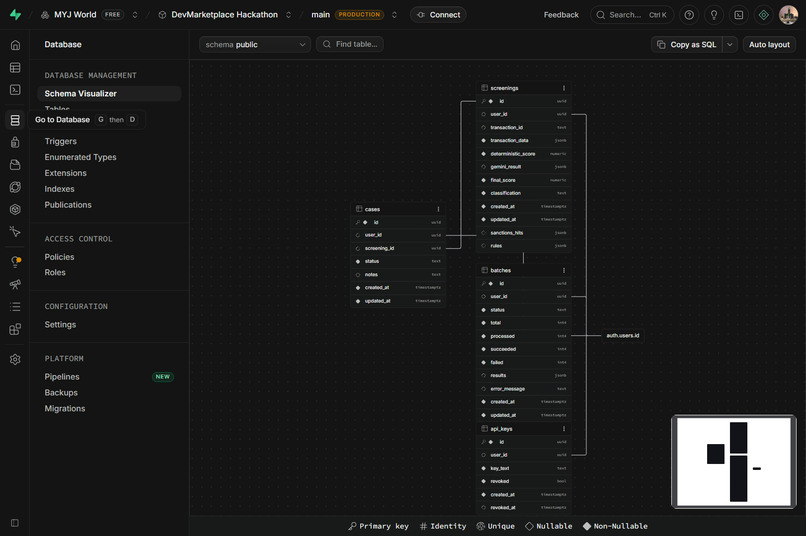Open Migrations platform item
The height and width of the screenshot is (536, 806).
[x=65, y=409]
